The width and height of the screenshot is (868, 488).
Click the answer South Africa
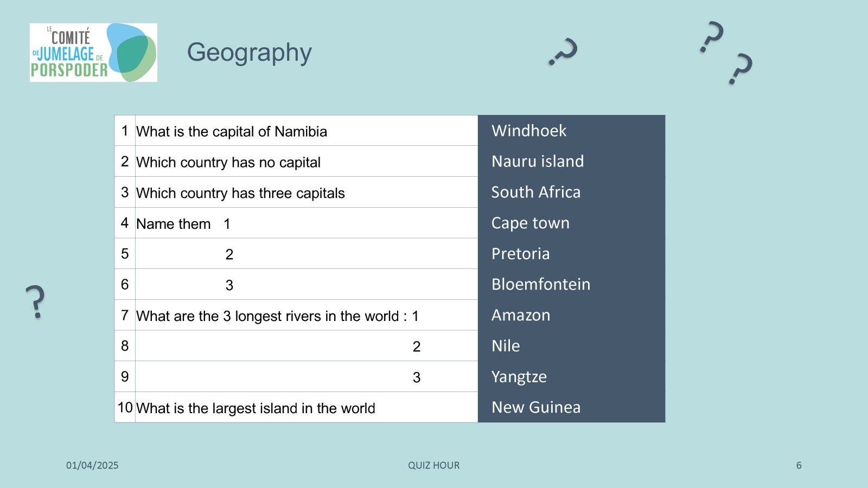point(536,192)
